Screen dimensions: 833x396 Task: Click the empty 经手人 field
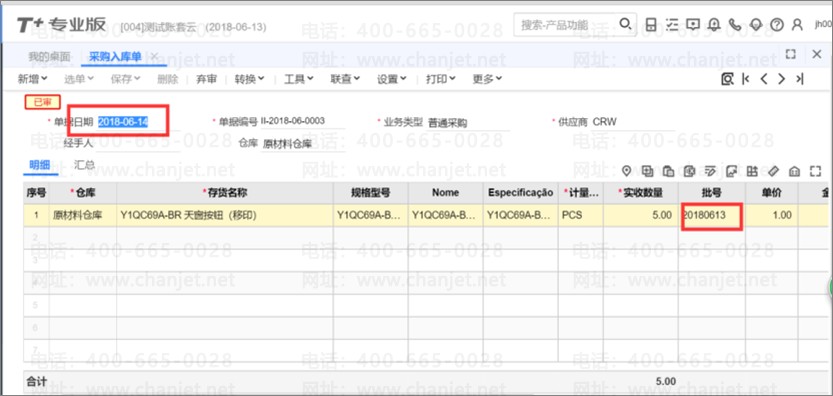137,143
